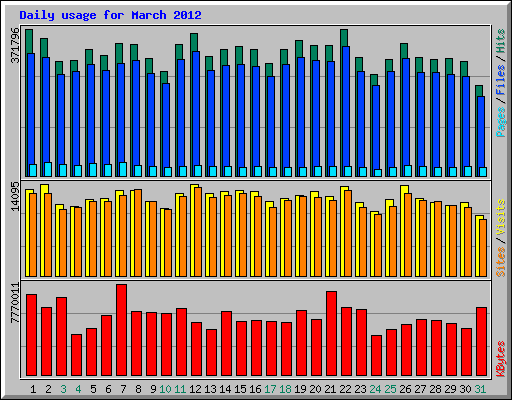Screen dimensions: 512x400
Task: Click green weekend day number 10
Action: tap(165, 389)
